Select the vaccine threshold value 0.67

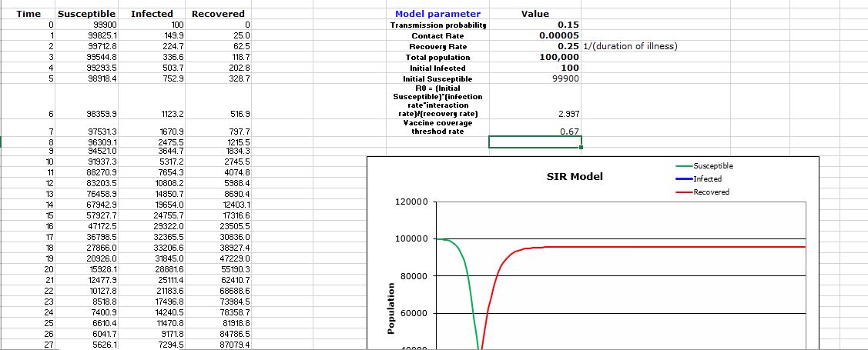coord(535,128)
